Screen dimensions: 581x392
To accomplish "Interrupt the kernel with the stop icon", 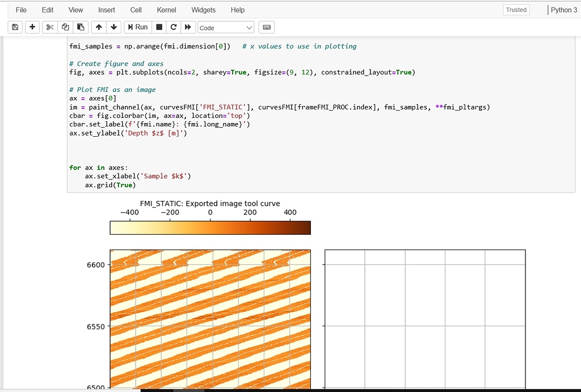I will coord(159,27).
